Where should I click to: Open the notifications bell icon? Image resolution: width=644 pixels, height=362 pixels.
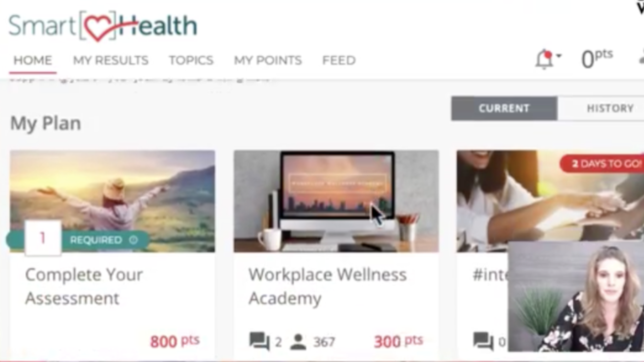coord(544,59)
